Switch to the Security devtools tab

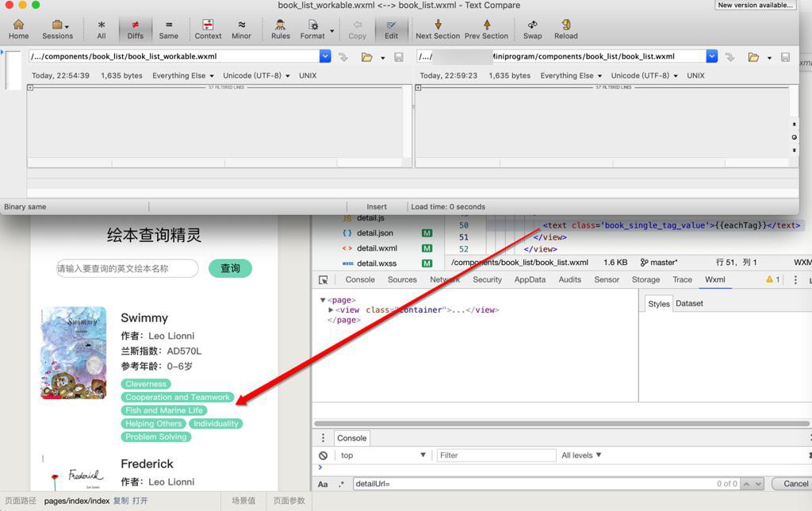[487, 280]
